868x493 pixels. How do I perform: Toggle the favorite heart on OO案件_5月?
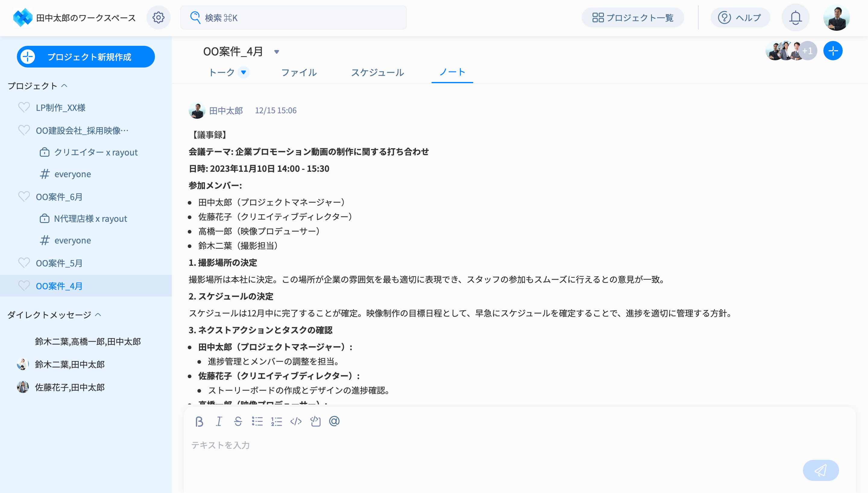[24, 263]
